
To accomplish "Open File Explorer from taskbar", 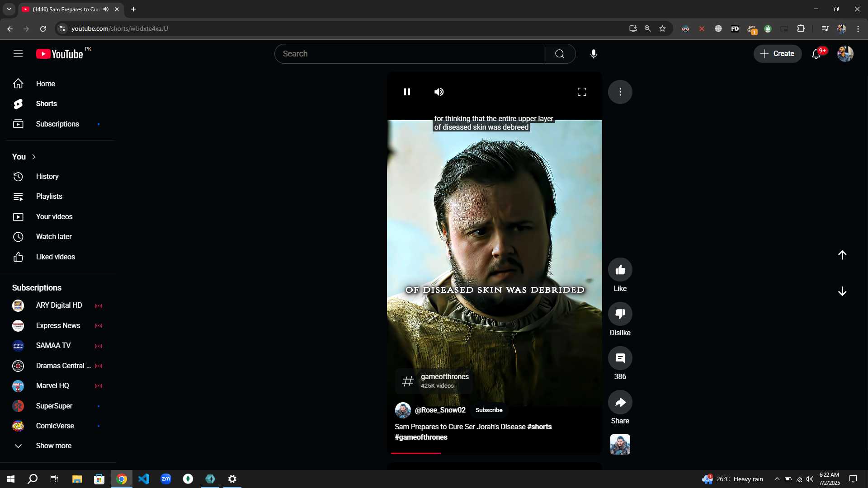I will point(77,479).
